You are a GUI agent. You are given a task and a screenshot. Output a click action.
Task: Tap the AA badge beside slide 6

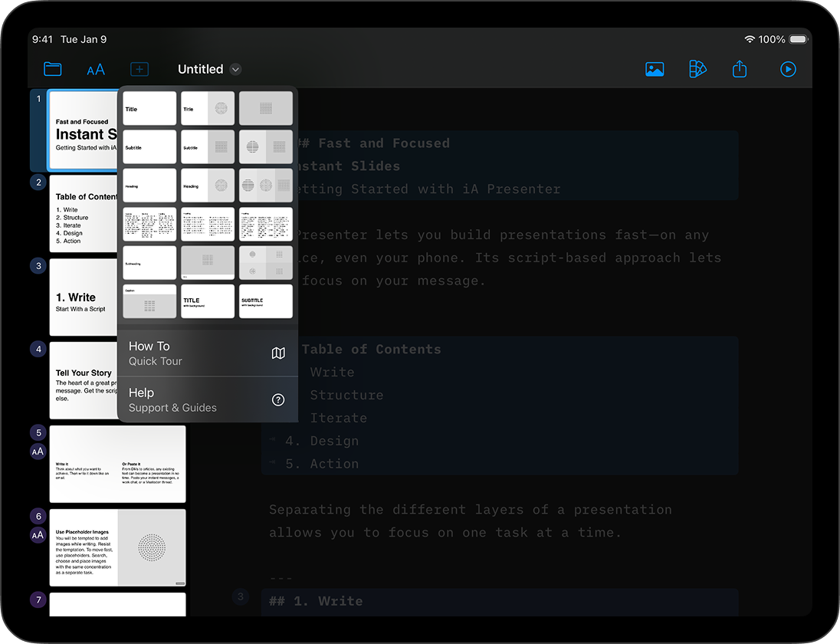pyautogui.click(x=38, y=535)
